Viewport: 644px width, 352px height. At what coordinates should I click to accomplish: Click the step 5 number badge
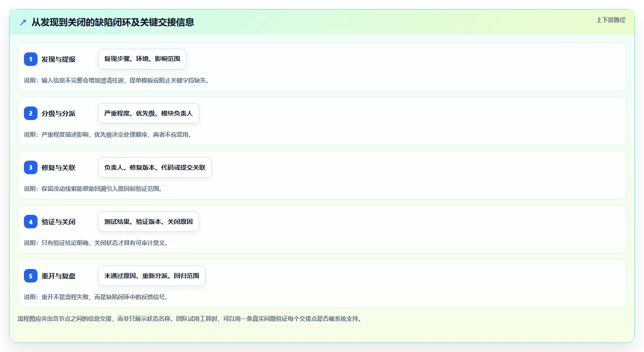point(31,276)
